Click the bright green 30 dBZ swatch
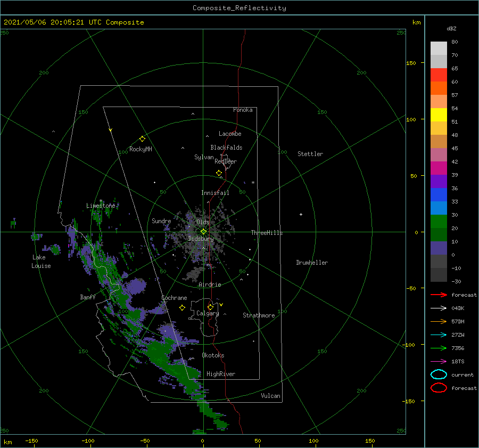 tap(439, 222)
